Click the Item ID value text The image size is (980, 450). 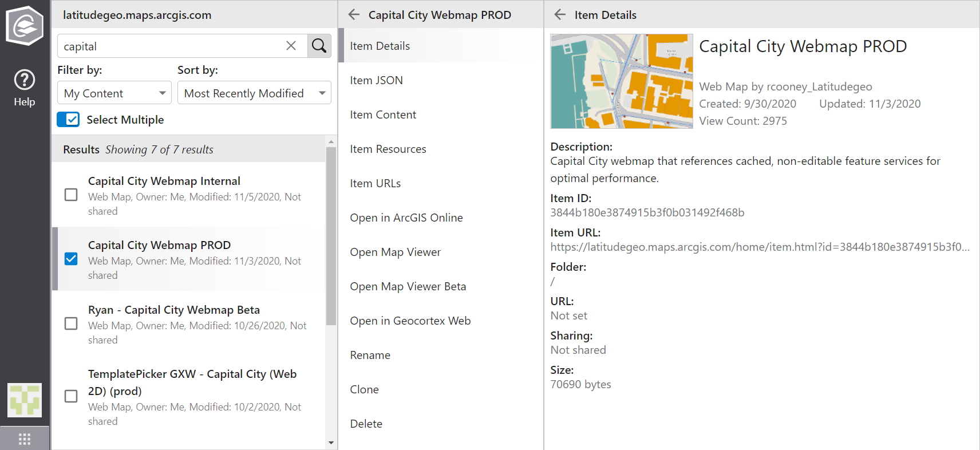[x=647, y=212]
